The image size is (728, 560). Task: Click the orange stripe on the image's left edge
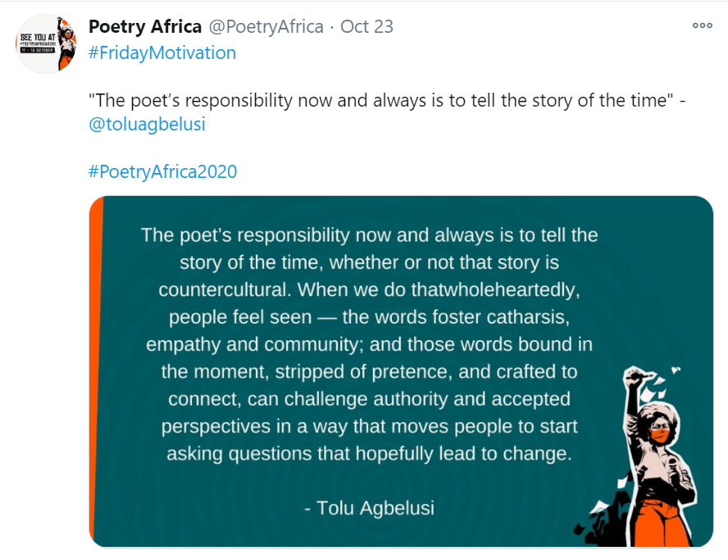(x=95, y=369)
